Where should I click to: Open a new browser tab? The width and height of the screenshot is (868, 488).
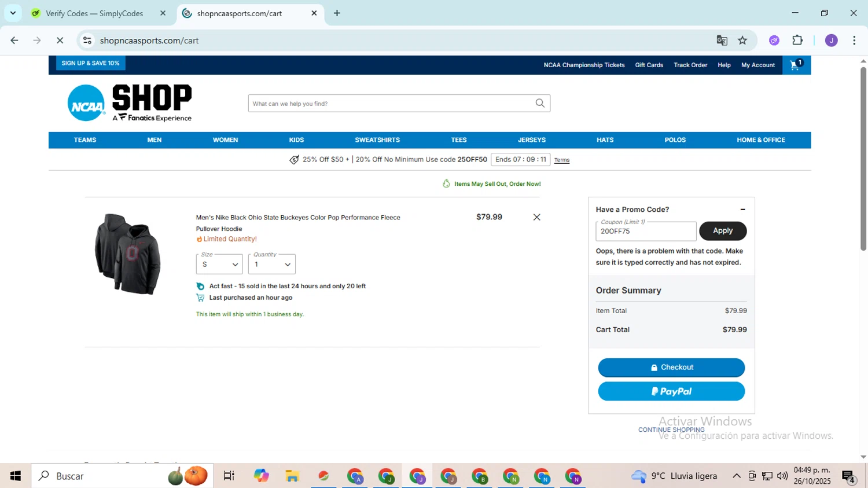coord(337,13)
